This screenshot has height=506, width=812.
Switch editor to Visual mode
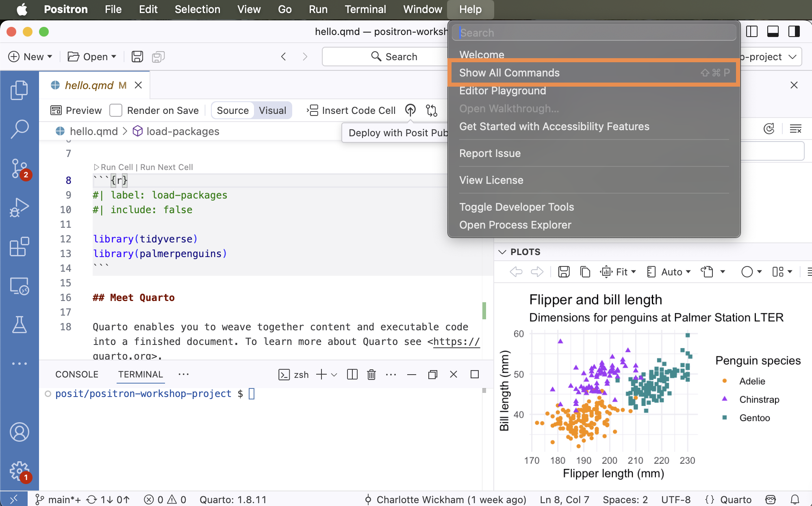coord(273,110)
